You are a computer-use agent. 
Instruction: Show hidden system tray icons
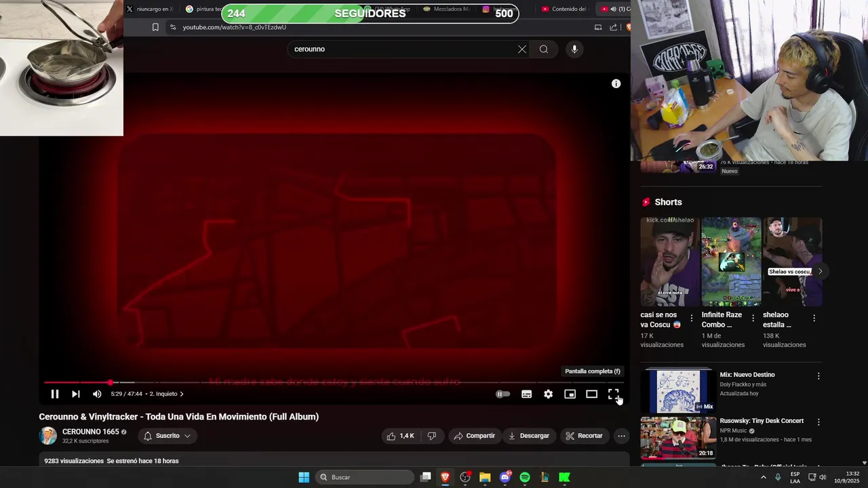pos(763,477)
